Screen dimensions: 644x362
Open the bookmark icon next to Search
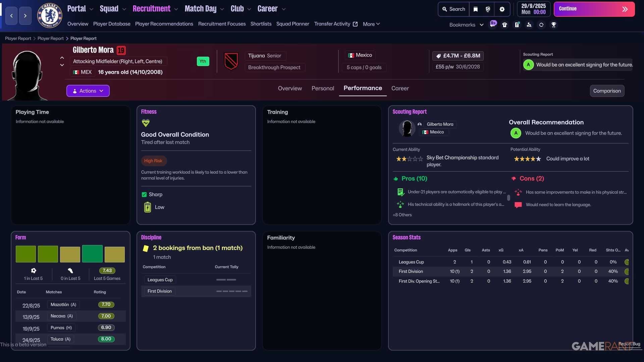click(x=475, y=9)
